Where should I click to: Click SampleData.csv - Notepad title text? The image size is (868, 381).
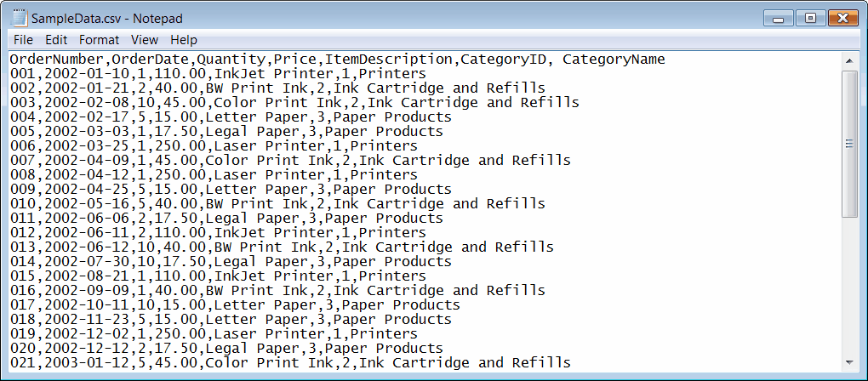tap(107, 18)
